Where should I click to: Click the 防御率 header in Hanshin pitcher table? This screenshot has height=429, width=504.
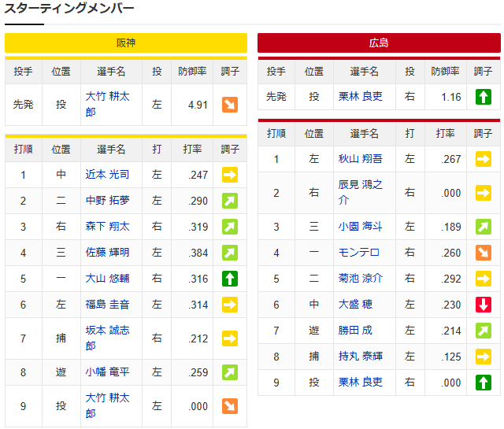(x=192, y=72)
